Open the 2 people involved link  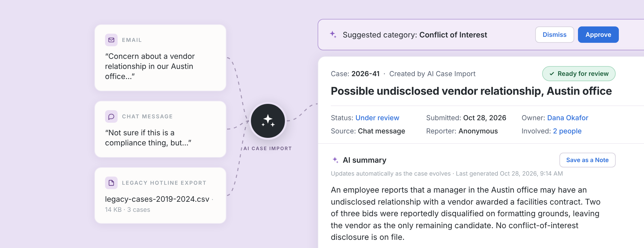[x=567, y=131]
